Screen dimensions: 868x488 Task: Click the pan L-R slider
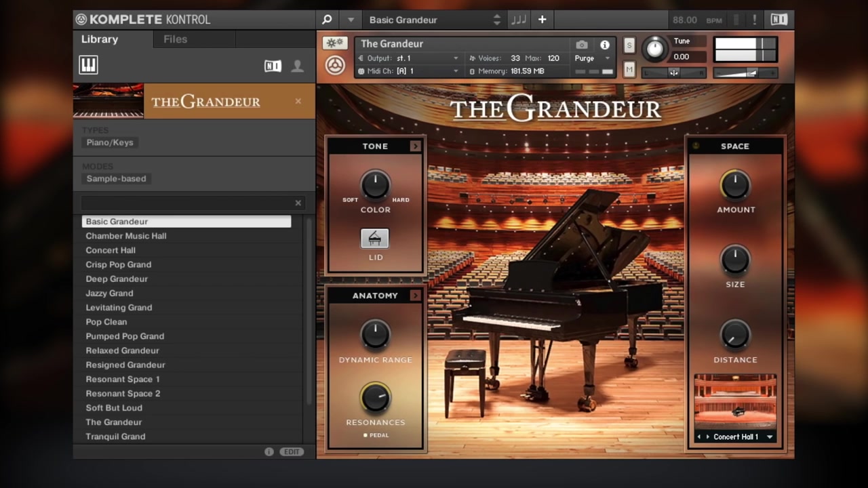click(x=674, y=73)
